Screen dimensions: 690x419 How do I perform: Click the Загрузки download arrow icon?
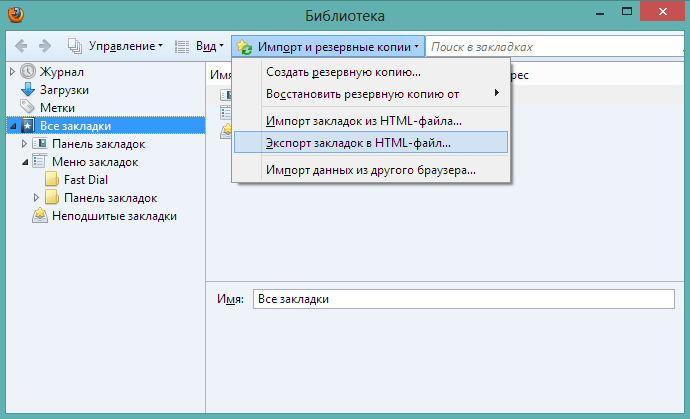pyautogui.click(x=28, y=89)
